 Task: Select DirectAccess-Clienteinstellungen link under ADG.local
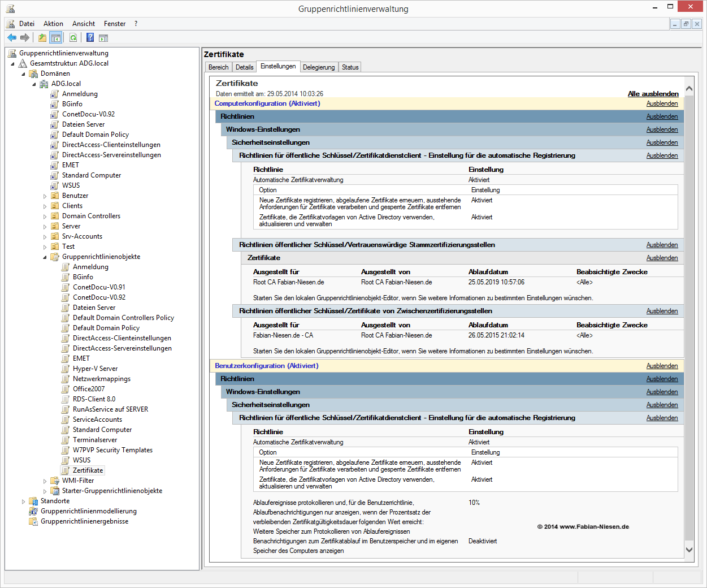[111, 145]
